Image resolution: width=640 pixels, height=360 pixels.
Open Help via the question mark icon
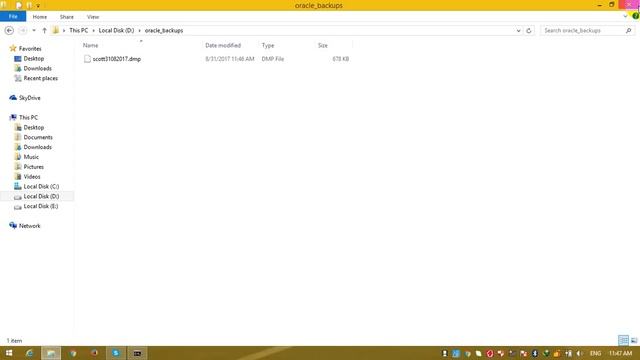pos(636,16)
